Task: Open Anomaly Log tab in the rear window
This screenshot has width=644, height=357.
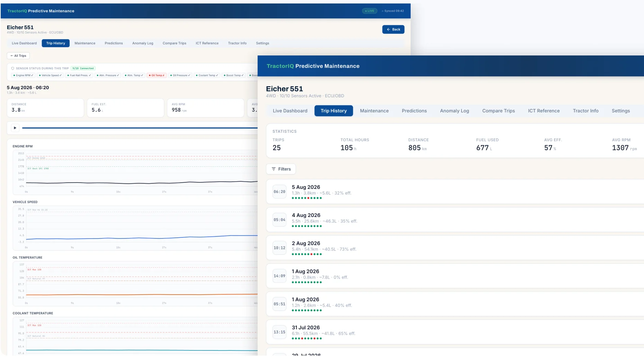Action: tap(143, 43)
